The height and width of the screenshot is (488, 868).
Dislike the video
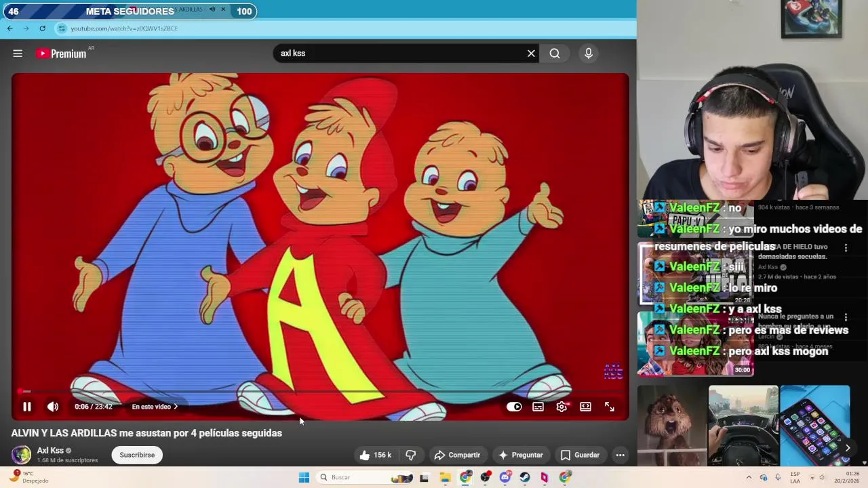[x=410, y=455]
